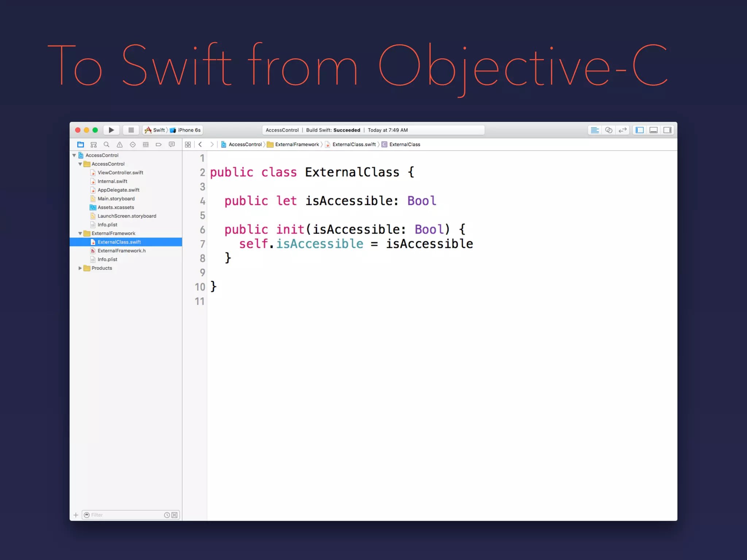Open the Find navigator magnifier icon
The width and height of the screenshot is (747, 560).
pos(107,145)
